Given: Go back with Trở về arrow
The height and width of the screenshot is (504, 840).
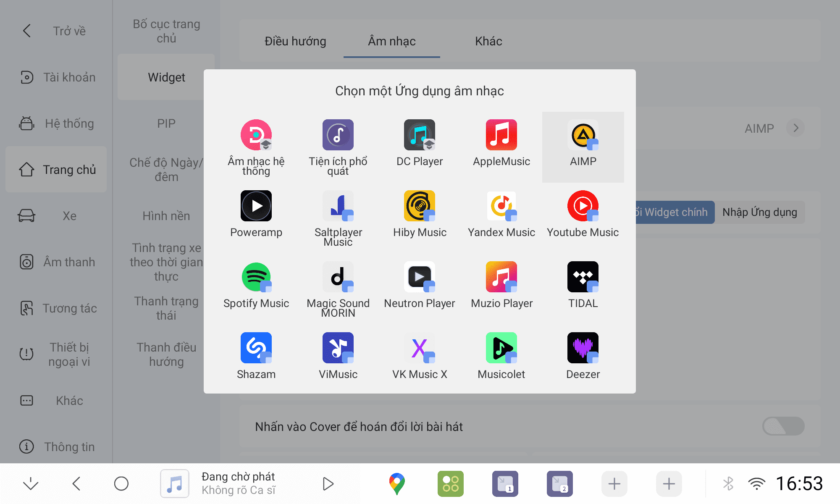Looking at the screenshot, I should [x=27, y=31].
